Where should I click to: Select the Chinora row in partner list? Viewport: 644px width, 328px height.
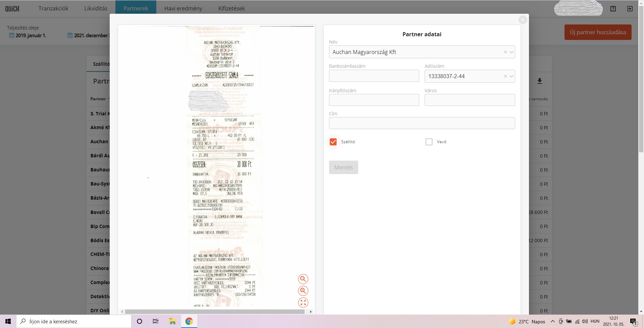100,268
